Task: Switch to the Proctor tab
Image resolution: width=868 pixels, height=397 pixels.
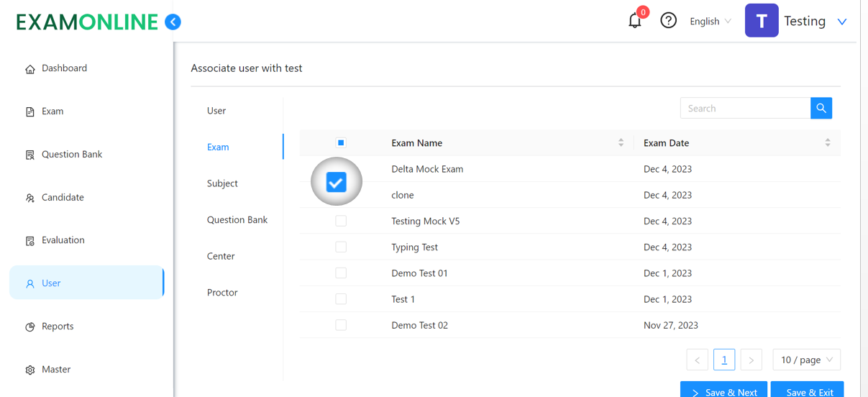Action: pos(222,293)
